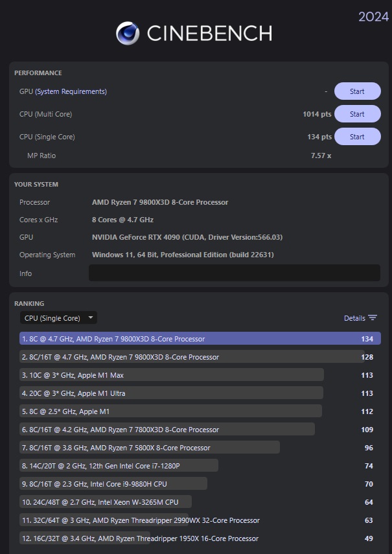This screenshot has width=392, height=554.
Task: Click the Info input field
Action: [x=235, y=273]
